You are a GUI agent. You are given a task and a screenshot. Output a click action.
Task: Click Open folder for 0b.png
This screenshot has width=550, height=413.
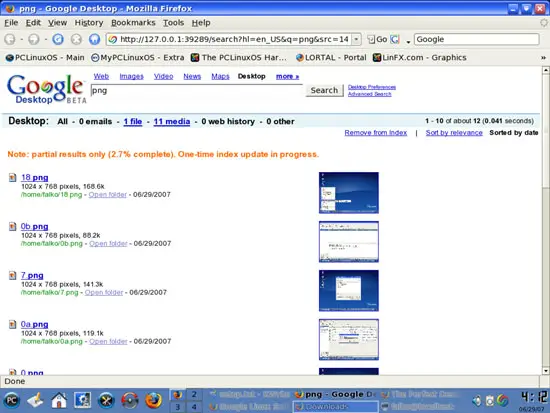(108, 244)
